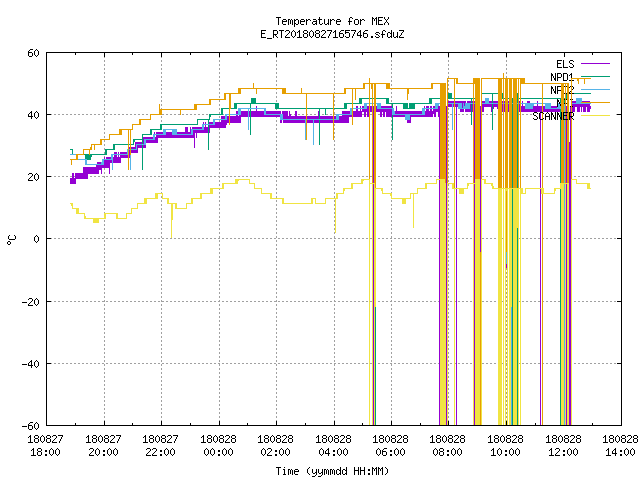Select the file name E_RT20180827165746.sfduZ
The image size is (640, 480).
pyautogui.click(x=332, y=34)
